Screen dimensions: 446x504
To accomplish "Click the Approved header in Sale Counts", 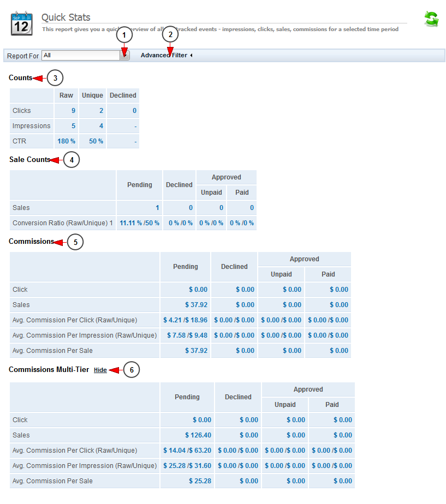I will [x=226, y=177].
